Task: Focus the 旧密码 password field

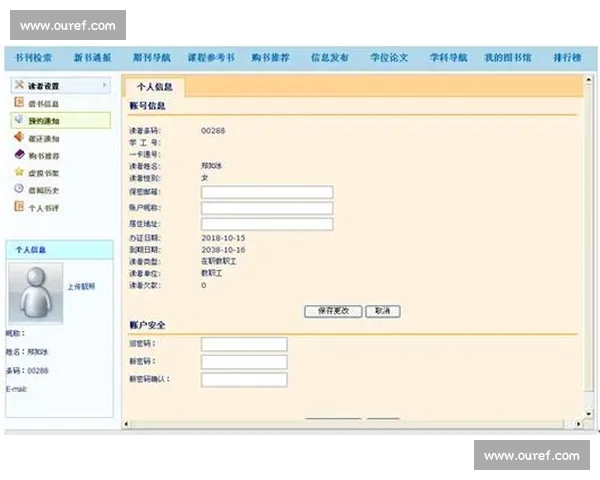Action: pyautogui.click(x=244, y=344)
